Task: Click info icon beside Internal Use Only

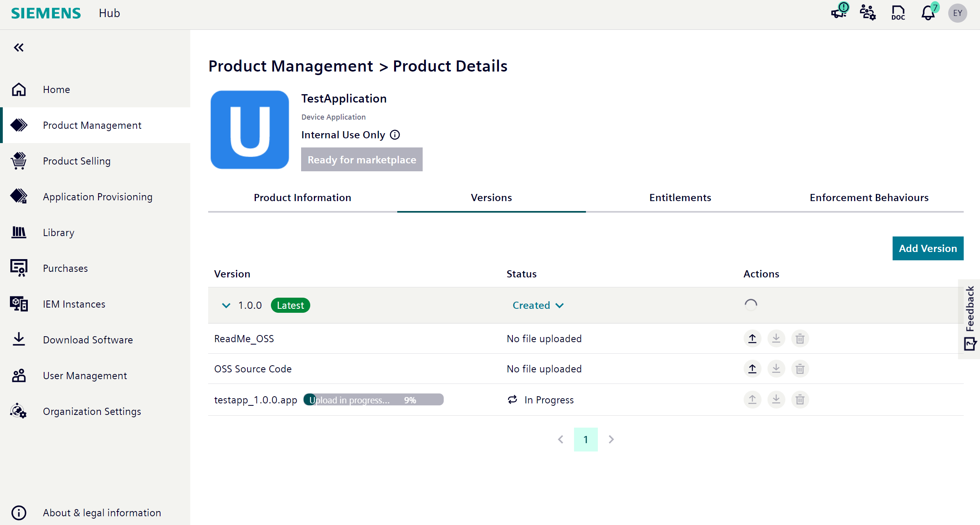Action: tap(395, 135)
